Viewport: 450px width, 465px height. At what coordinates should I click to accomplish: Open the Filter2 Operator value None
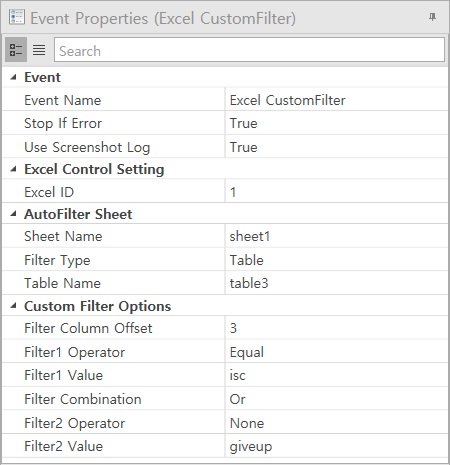pyautogui.click(x=336, y=423)
